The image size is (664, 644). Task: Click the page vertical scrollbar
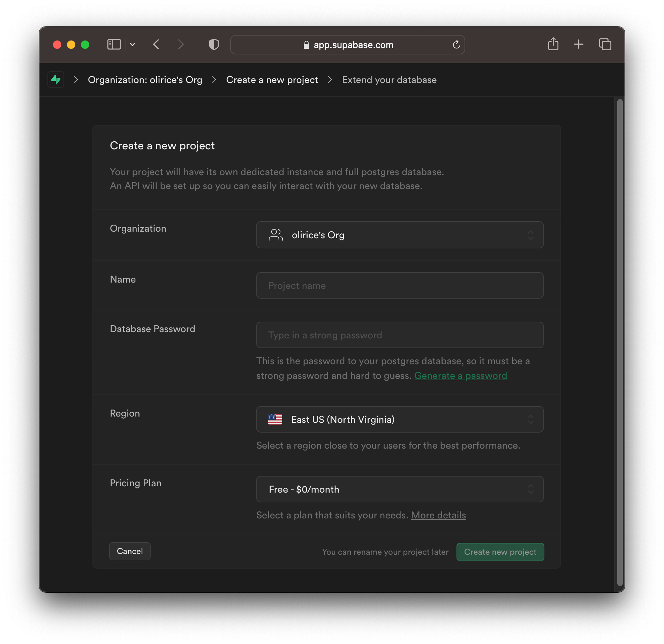[620, 343]
